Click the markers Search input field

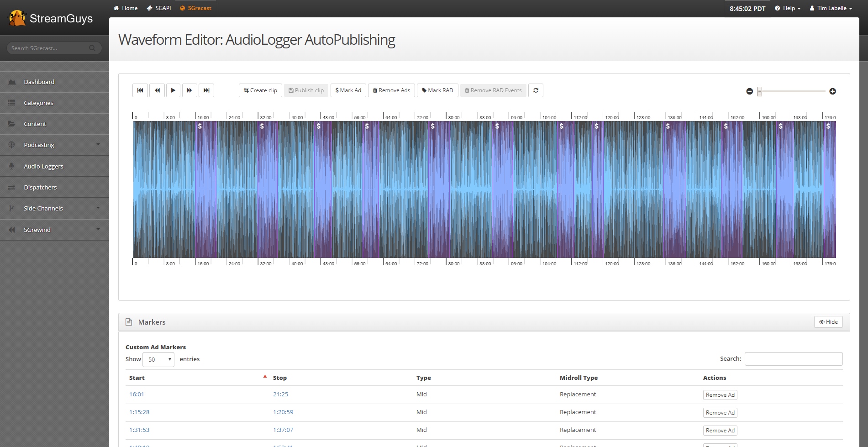click(793, 359)
